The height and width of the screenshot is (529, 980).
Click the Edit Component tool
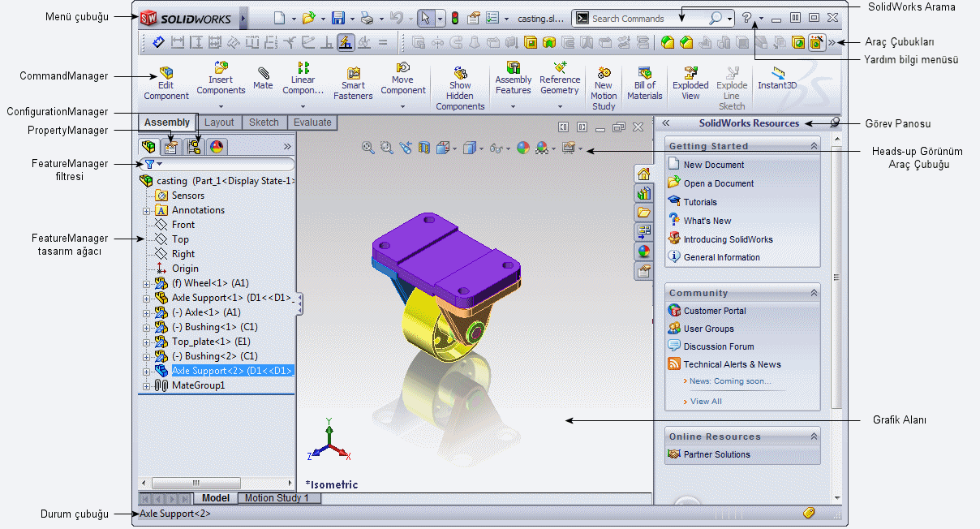(x=166, y=84)
